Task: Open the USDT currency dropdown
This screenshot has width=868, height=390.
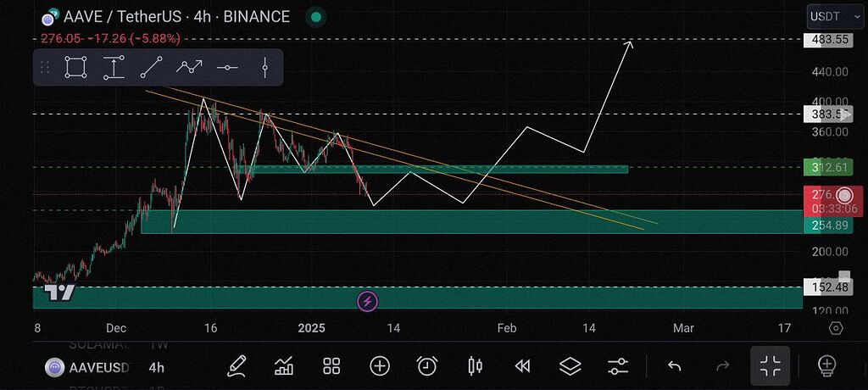Action: coord(828,16)
